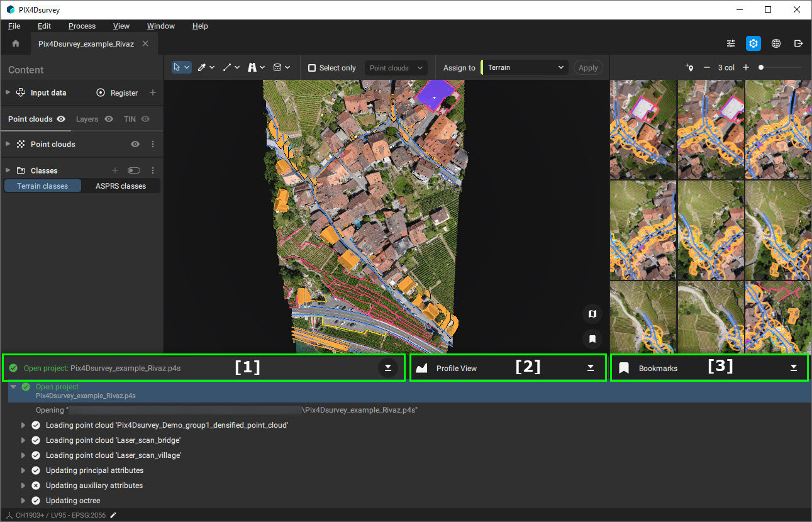
Task: Open the Assign to Terrain dropdown
Action: tap(526, 67)
